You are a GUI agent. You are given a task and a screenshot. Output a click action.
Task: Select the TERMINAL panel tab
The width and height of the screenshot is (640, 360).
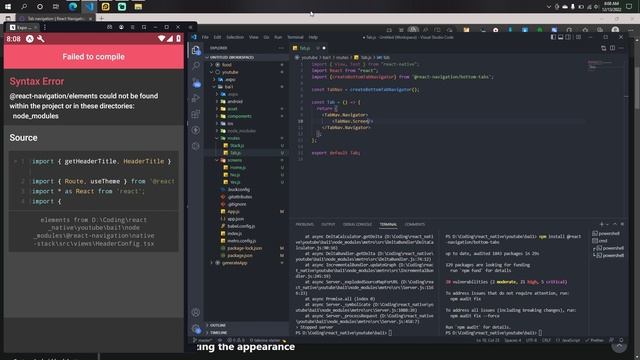[388, 224]
